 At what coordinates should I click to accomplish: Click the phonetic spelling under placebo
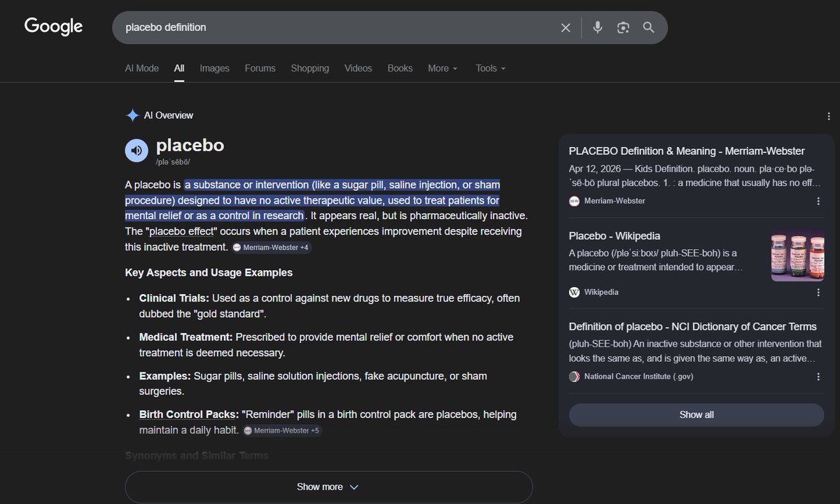click(173, 162)
